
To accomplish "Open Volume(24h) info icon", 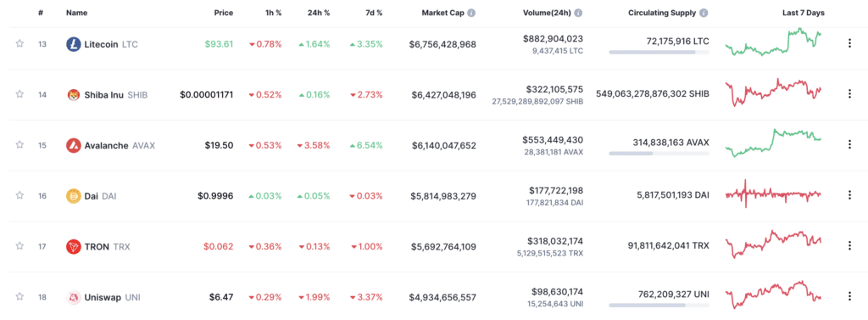I will (578, 13).
